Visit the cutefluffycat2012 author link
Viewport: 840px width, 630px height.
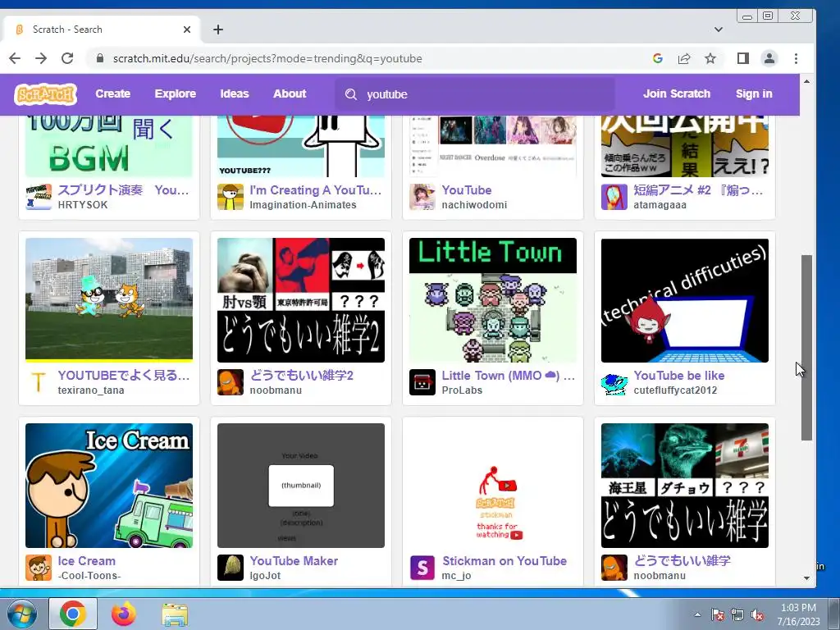[675, 390]
